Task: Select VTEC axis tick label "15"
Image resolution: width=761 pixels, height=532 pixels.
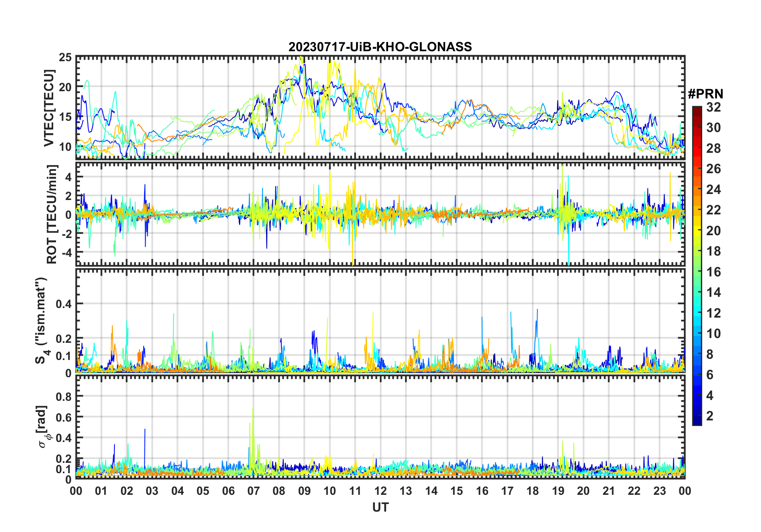Action: click(x=65, y=117)
